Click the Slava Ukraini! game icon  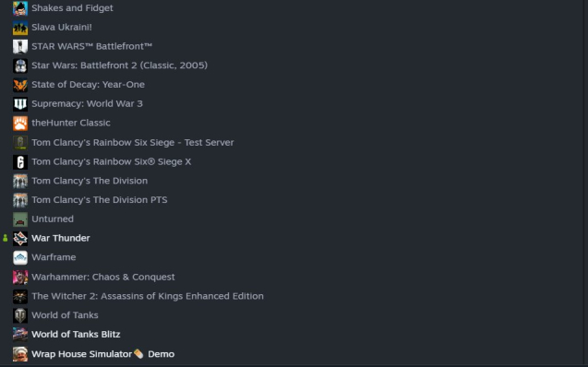coord(20,28)
